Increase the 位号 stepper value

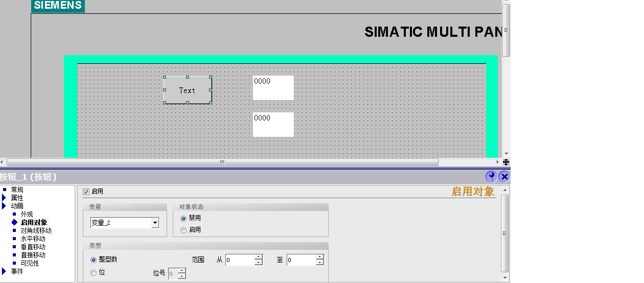182,271
